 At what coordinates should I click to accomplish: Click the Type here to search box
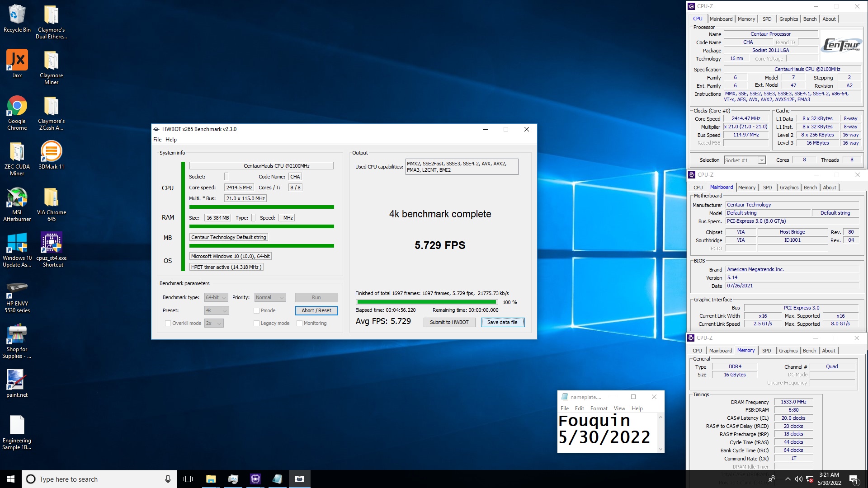click(100, 479)
